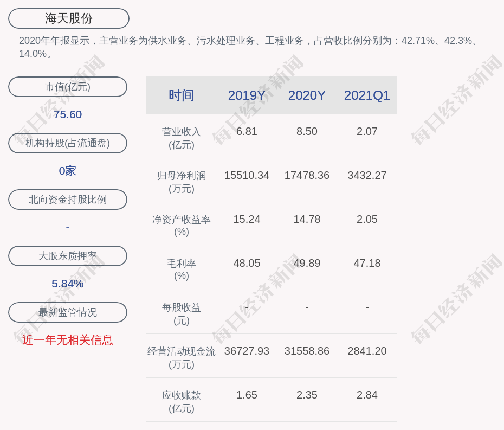Click the market value 75.60
The height and width of the screenshot is (430, 504).
tap(68, 114)
